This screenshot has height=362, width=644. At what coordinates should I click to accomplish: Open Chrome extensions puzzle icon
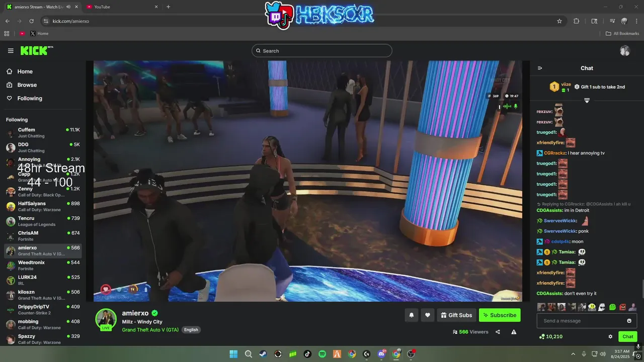coord(577,21)
